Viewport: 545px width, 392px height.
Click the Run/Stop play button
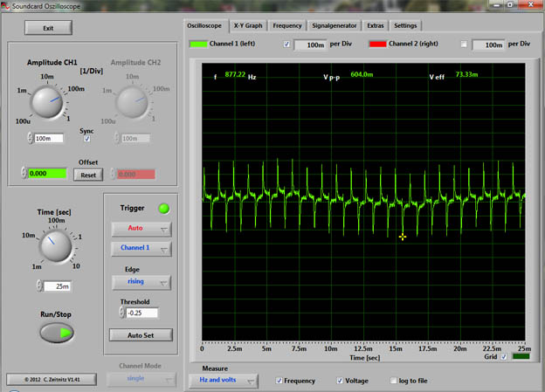pos(57,333)
